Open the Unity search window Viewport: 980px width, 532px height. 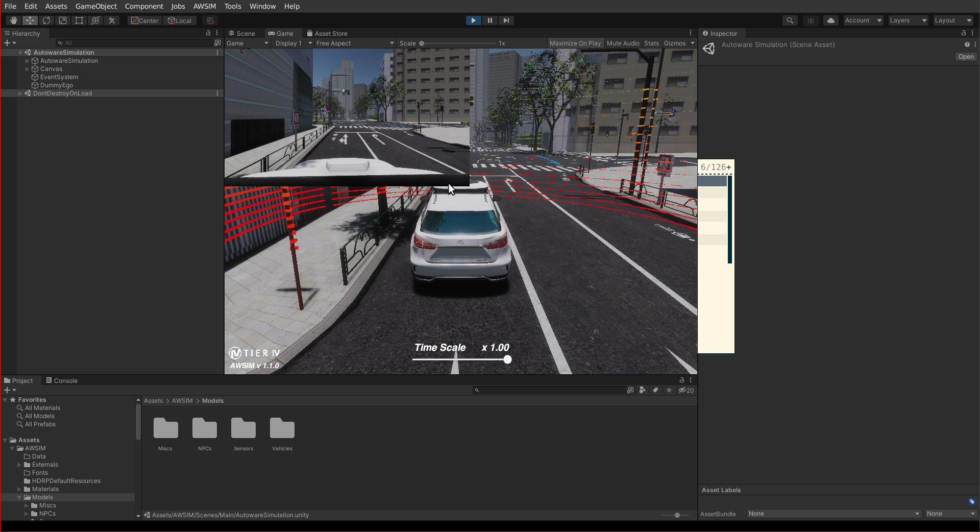pos(790,20)
